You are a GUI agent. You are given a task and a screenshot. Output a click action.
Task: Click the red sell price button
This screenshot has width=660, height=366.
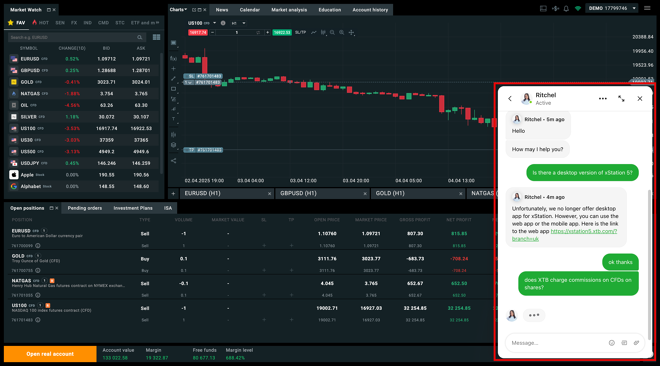pyautogui.click(x=197, y=32)
